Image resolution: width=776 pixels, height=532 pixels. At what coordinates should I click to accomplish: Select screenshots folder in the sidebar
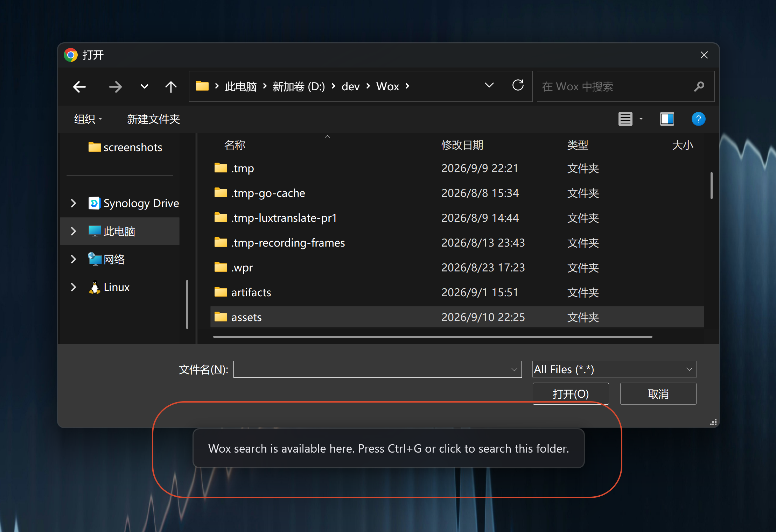coord(125,147)
